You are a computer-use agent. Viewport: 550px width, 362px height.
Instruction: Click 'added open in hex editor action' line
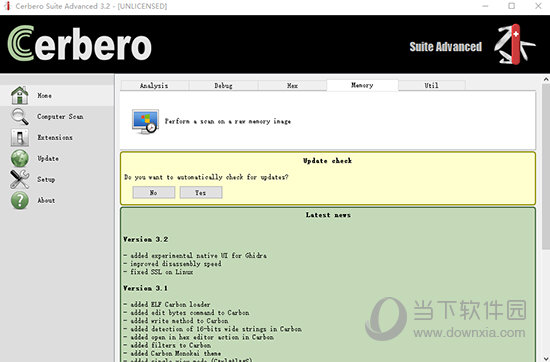199,337
